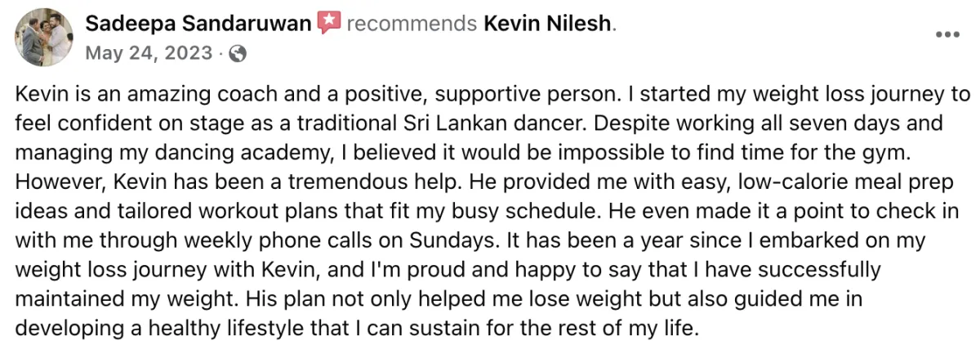Image resolution: width=980 pixels, height=350 pixels.
Task: Open the May 24, 2023 post timestamp
Action: pyautogui.click(x=149, y=54)
